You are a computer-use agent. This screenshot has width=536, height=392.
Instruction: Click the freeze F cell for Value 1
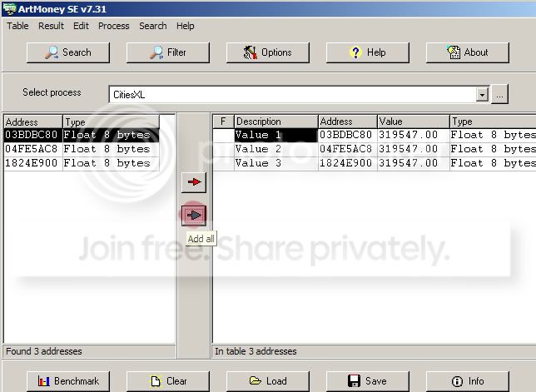pyautogui.click(x=223, y=135)
